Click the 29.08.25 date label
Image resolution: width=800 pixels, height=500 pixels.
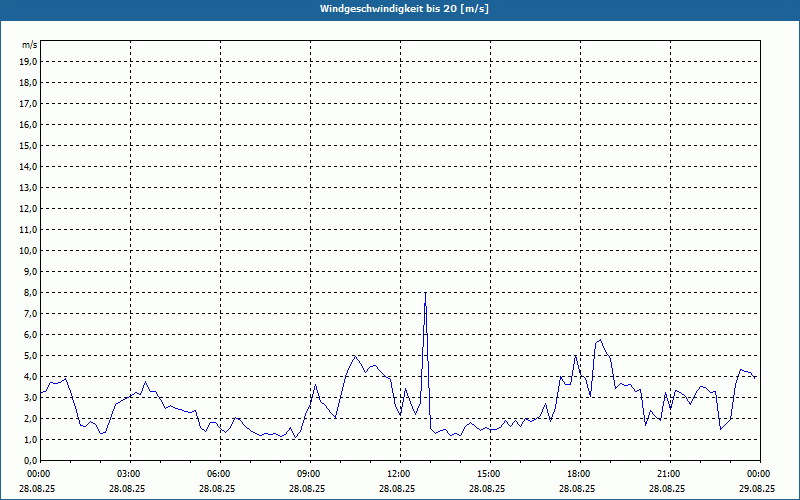[x=757, y=489]
